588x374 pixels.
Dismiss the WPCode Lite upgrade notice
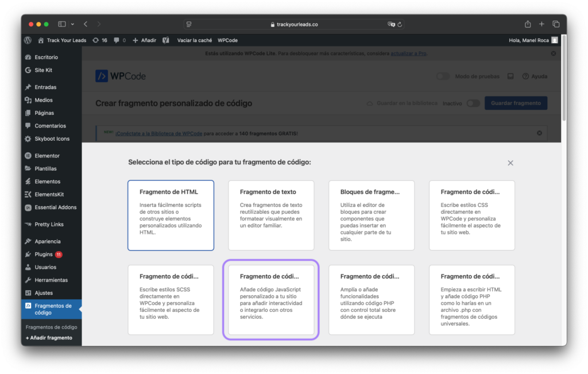(554, 53)
